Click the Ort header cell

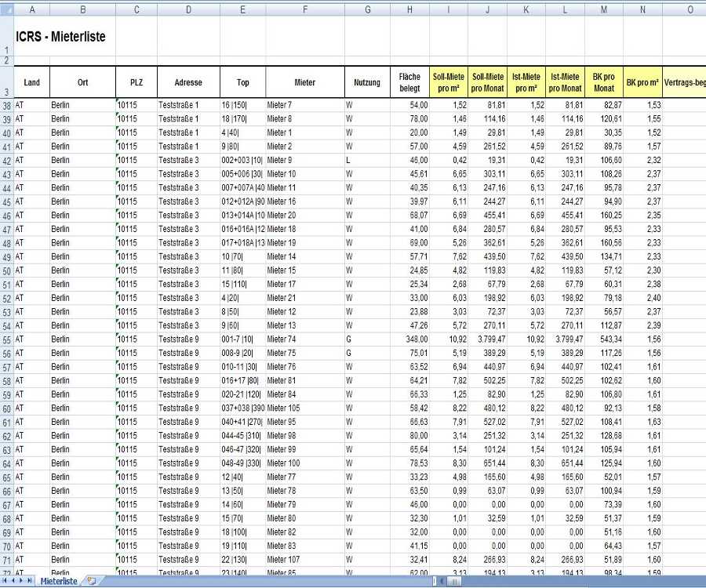82,82
